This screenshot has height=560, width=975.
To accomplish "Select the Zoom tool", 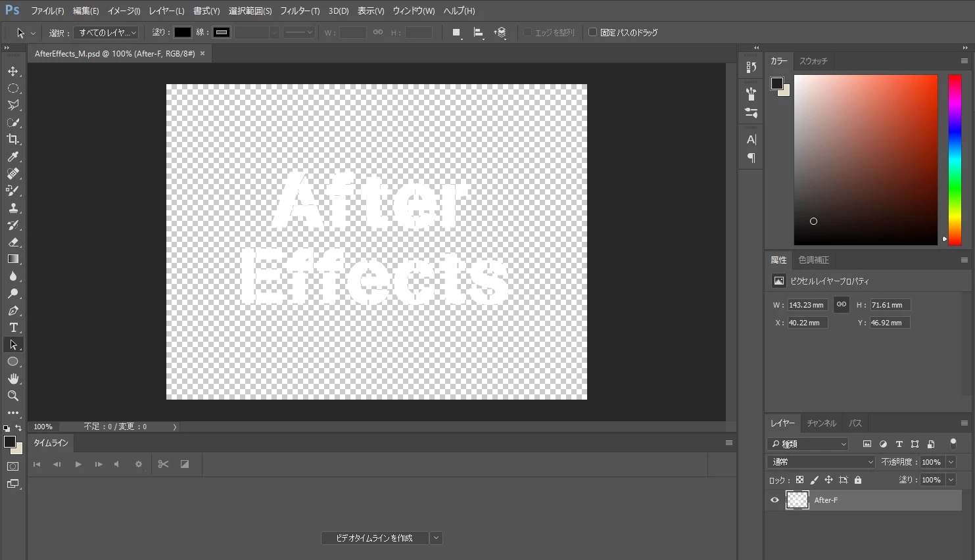I will tap(13, 396).
